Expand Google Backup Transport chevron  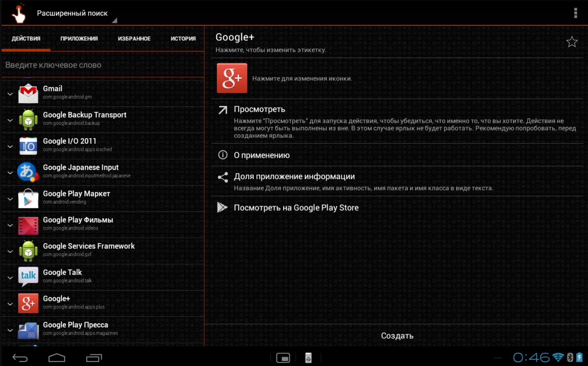pos(10,120)
